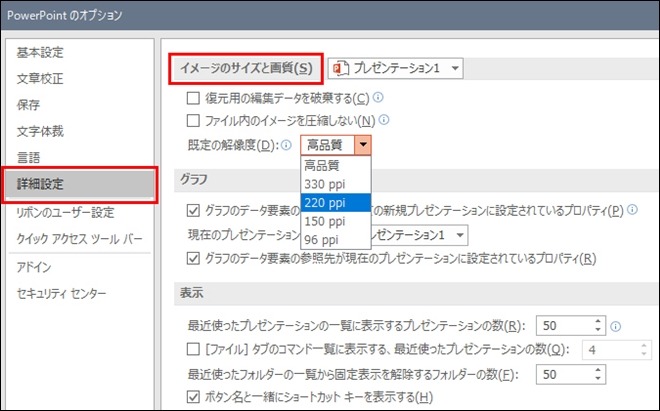Increase recent presentations count with up arrow

598,321
